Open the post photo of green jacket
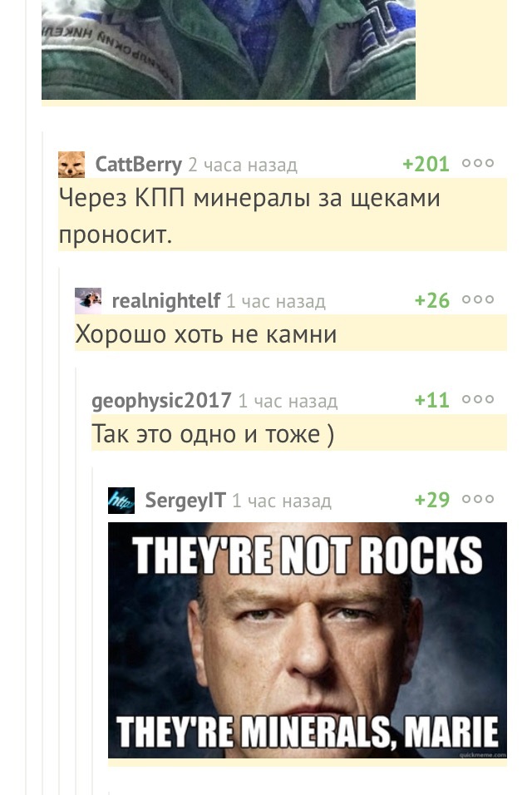The width and height of the screenshot is (532, 795). coord(229,50)
